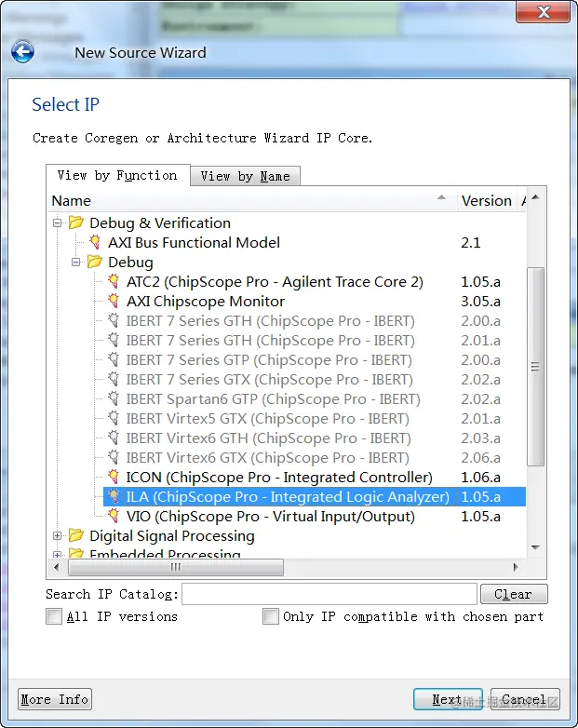This screenshot has height=728, width=578.
Task: Click the Digital Signal Processing label
Action: tap(172, 536)
